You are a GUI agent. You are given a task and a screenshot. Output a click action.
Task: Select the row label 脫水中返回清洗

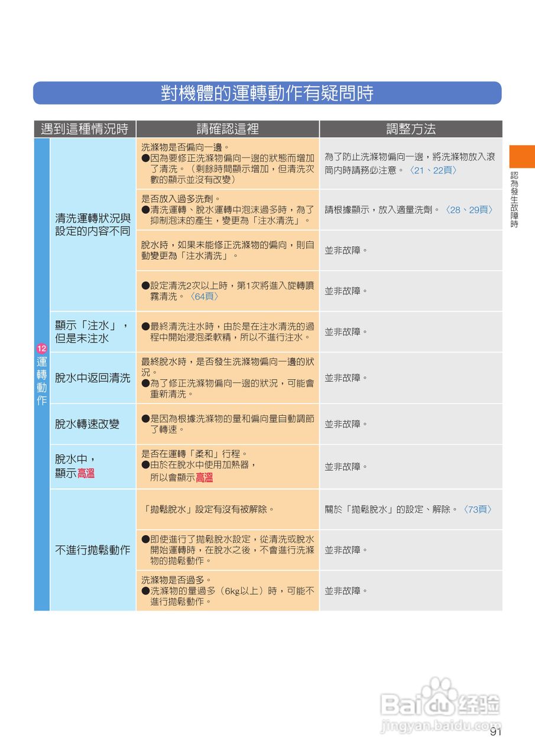[93, 378]
